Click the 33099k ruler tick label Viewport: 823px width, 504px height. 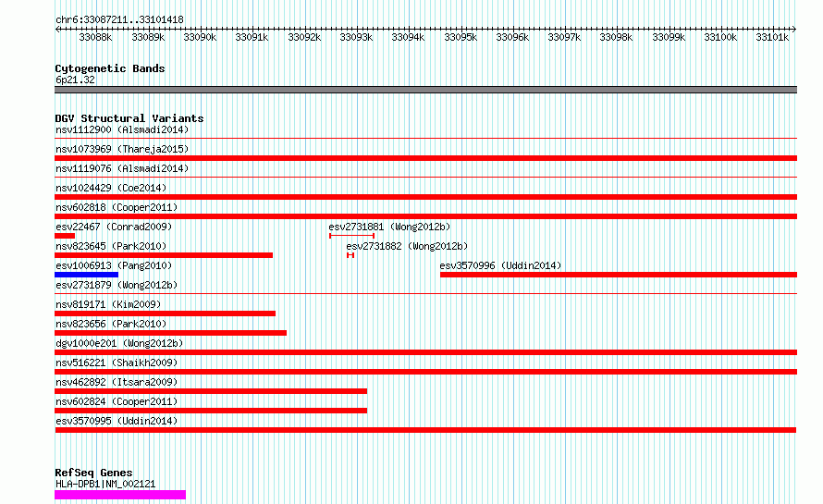coord(669,37)
